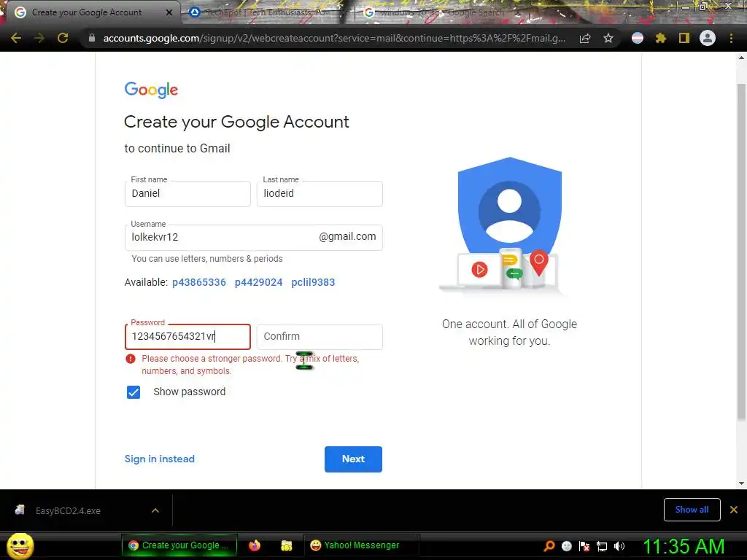Expand the EasyBCD2.4.exe download options chevron
This screenshot has height=560, width=747.
[155, 510]
